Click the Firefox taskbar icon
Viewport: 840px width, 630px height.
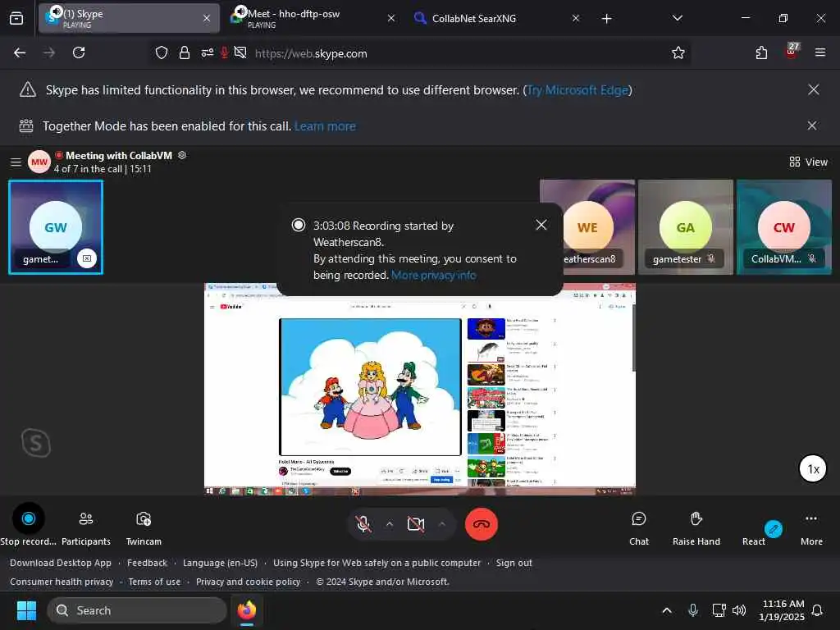tap(246, 610)
